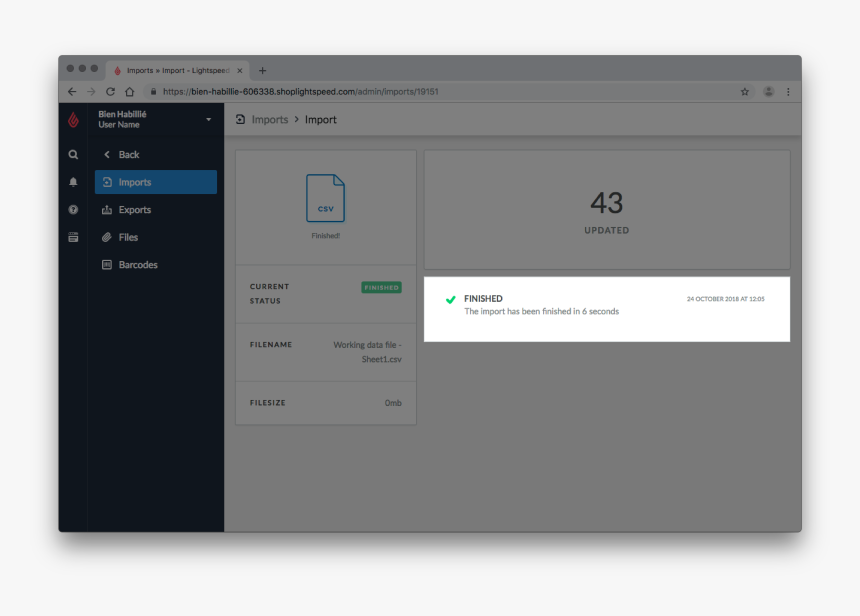860x616 pixels.
Task: Select Imports in the sidebar
Action: (x=156, y=182)
